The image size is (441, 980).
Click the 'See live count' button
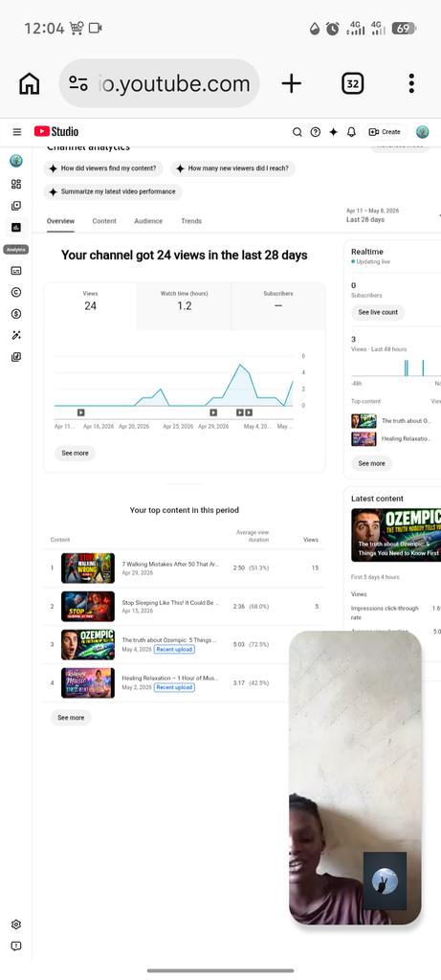(x=378, y=313)
